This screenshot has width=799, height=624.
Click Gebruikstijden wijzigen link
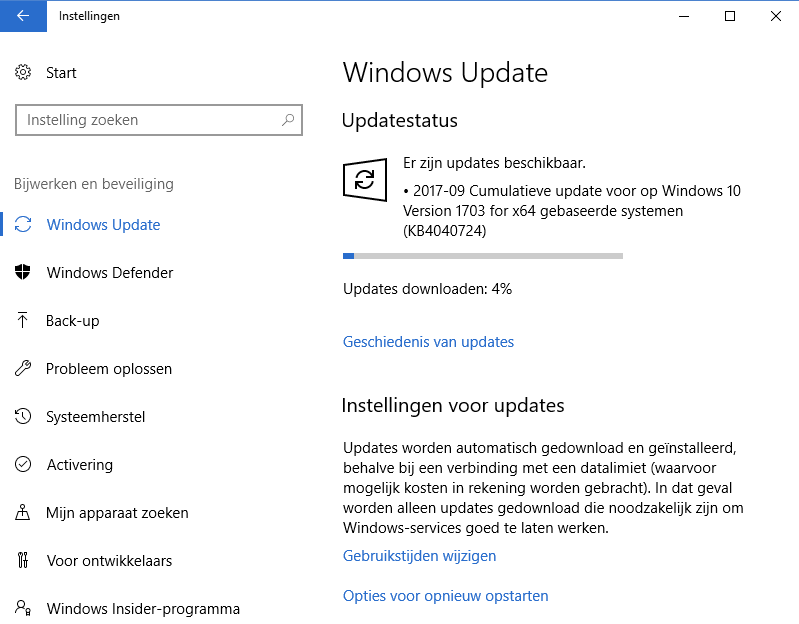[x=419, y=556]
